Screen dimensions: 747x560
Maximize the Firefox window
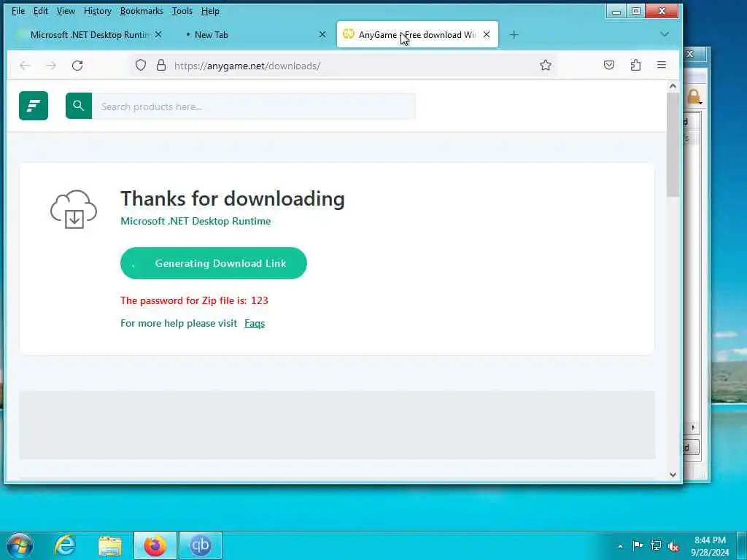click(x=636, y=12)
